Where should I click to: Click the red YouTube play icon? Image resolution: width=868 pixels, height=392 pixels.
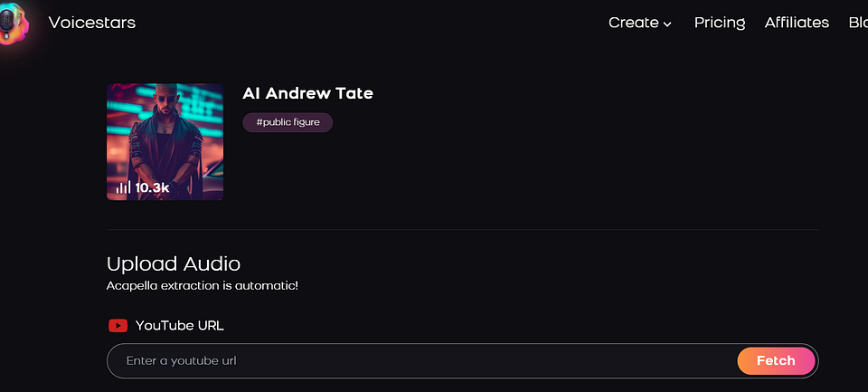(118, 326)
